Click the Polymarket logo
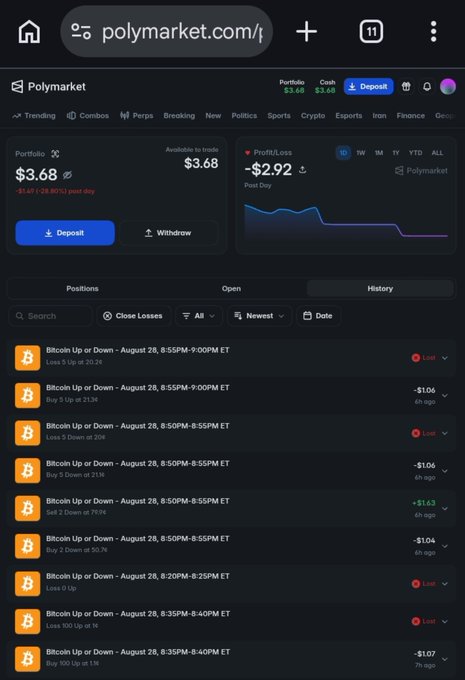465x680 pixels. point(49,87)
